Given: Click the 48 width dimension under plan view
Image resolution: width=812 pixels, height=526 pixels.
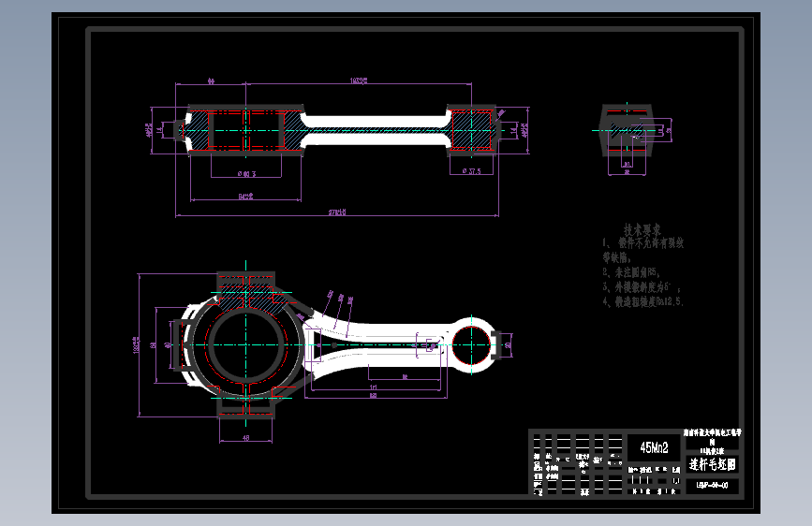Looking at the screenshot, I should tap(246, 438).
